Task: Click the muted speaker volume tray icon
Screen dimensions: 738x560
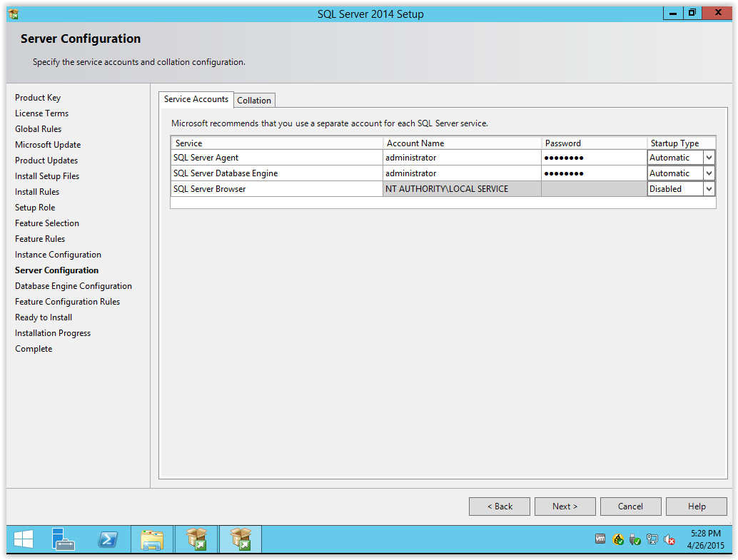Action: [669, 540]
